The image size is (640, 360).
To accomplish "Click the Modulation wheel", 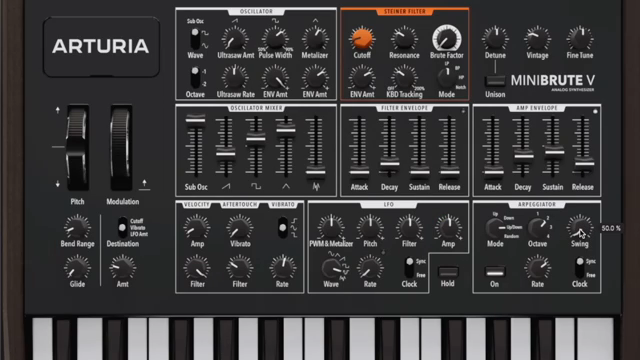I will coord(121,147).
